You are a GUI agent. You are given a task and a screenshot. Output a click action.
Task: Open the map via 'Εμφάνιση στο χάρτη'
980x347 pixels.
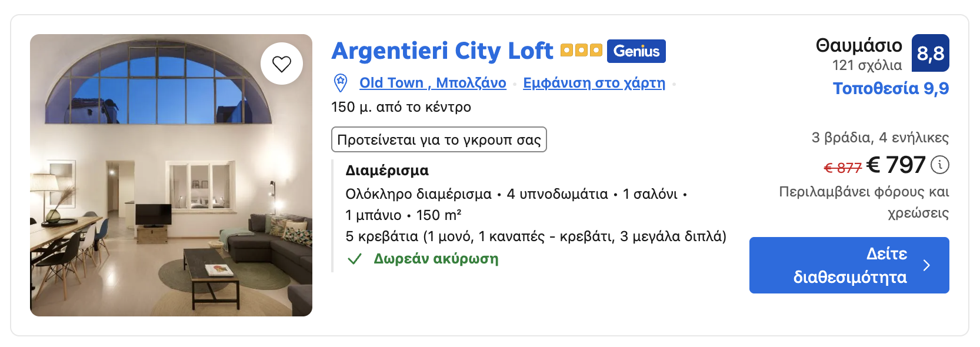594,82
